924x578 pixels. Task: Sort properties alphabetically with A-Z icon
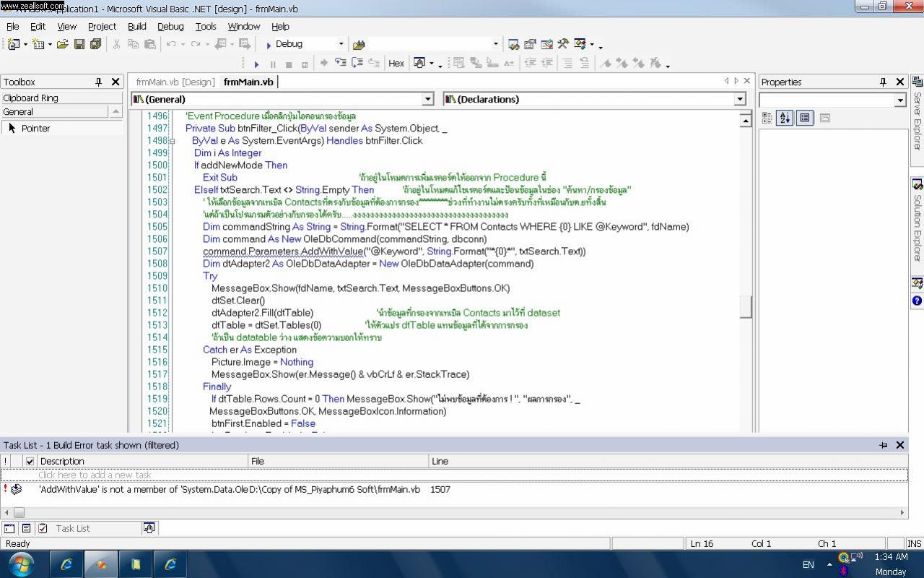click(785, 118)
